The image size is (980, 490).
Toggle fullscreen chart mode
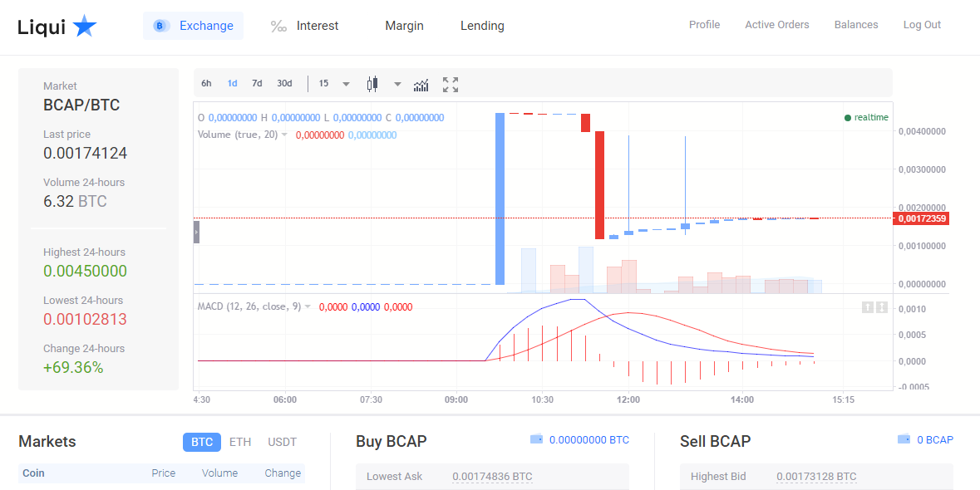[x=451, y=84]
